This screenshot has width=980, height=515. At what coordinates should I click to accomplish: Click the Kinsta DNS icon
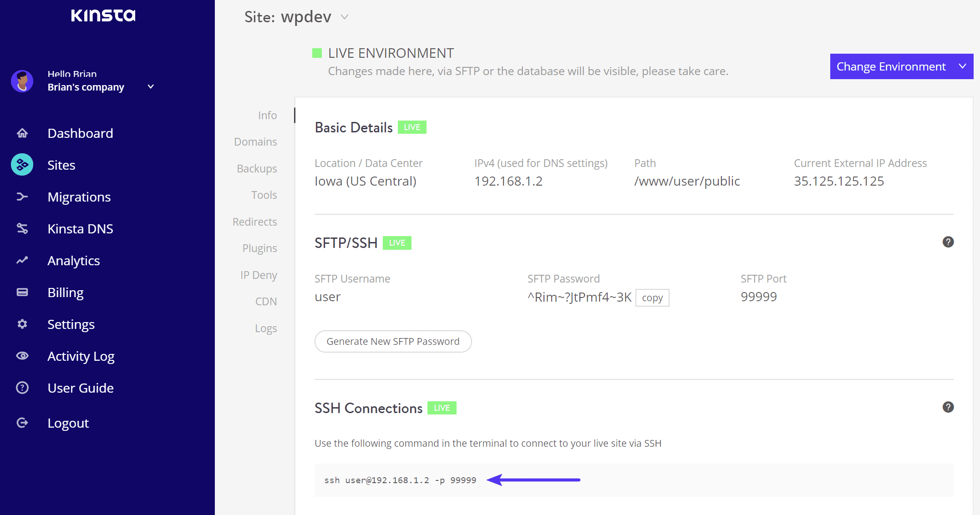(22, 228)
